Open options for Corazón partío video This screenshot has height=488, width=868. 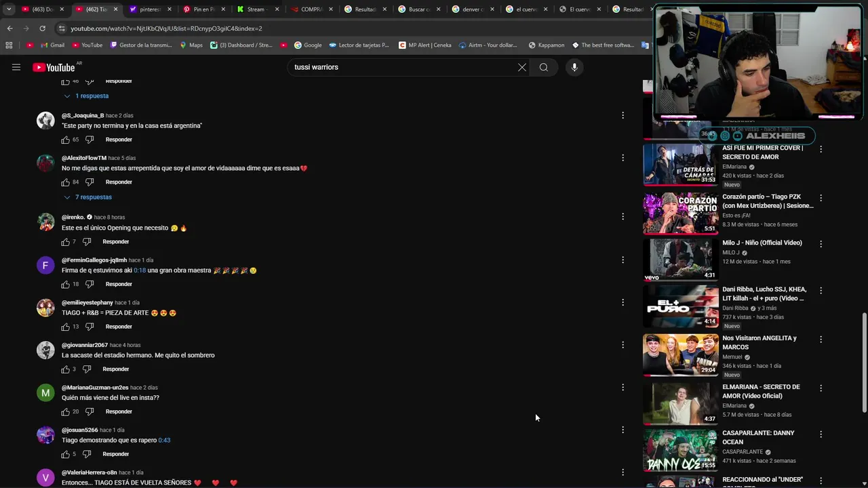[821, 198]
